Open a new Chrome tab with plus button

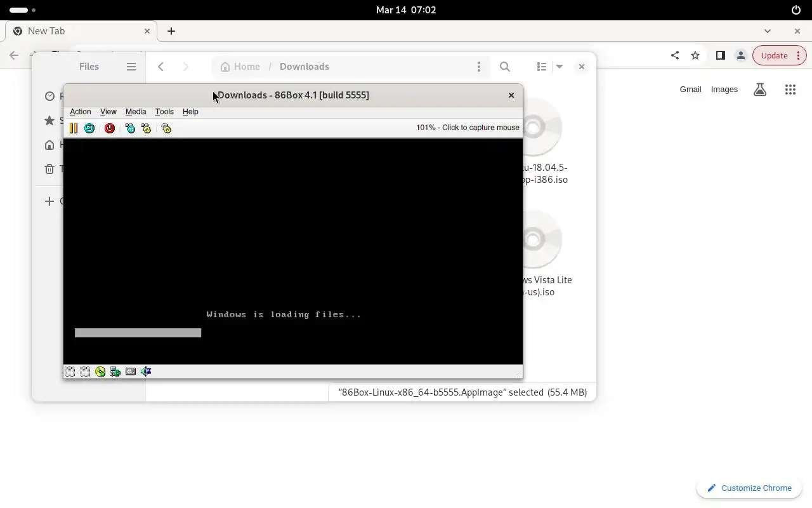[171, 31]
